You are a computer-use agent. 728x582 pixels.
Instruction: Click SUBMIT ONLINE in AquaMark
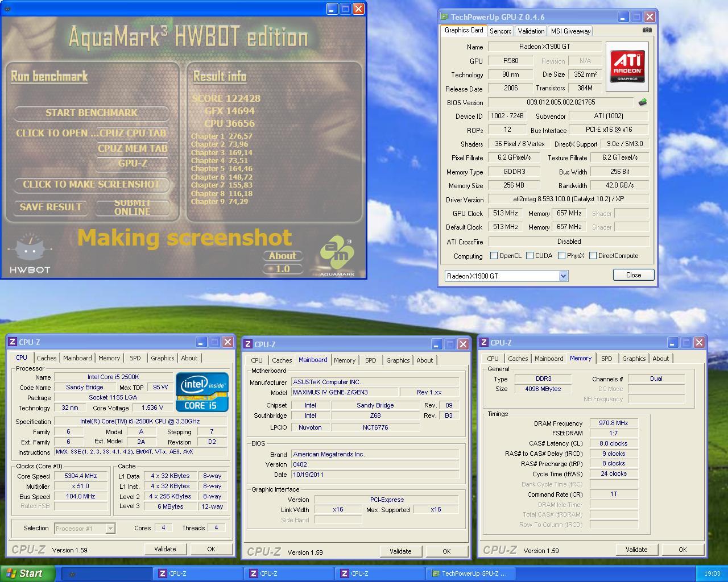(133, 207)
